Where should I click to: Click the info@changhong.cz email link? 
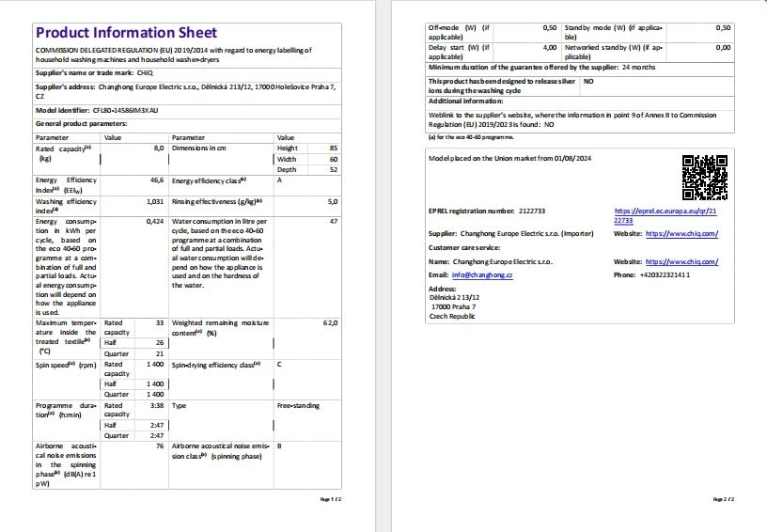[481, 275]
